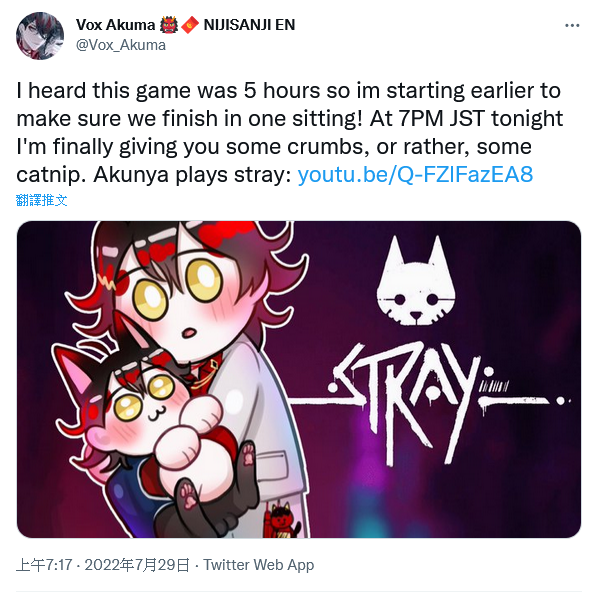This screenshot has width=598, height=593.
Task: Click the yellow hair clip on chibi character
Action: (107, 282)
